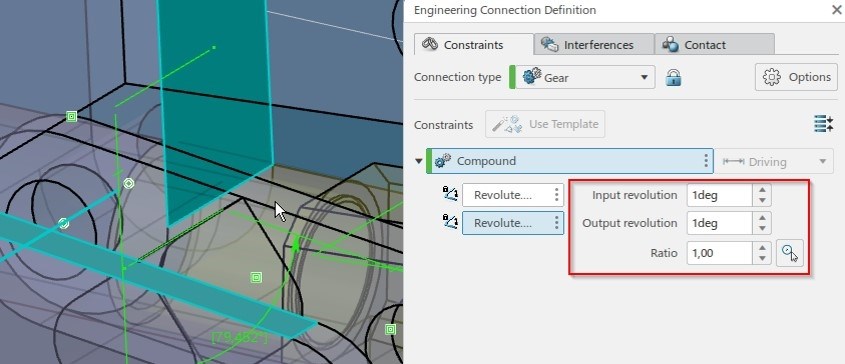This screenshot has width=845, height=364.
Task: Increase the Ratio value
Action: (762, 248)
